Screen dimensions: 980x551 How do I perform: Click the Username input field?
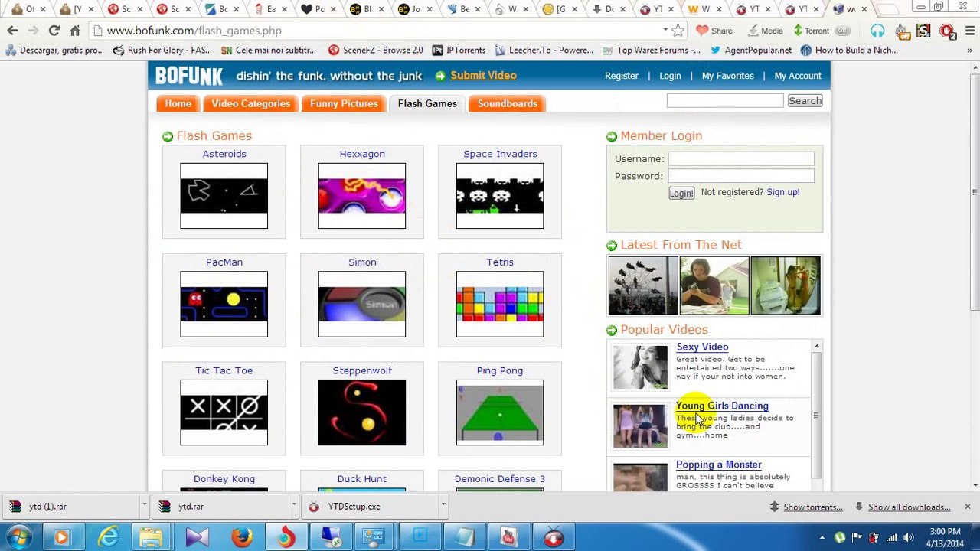pos(740,158)
